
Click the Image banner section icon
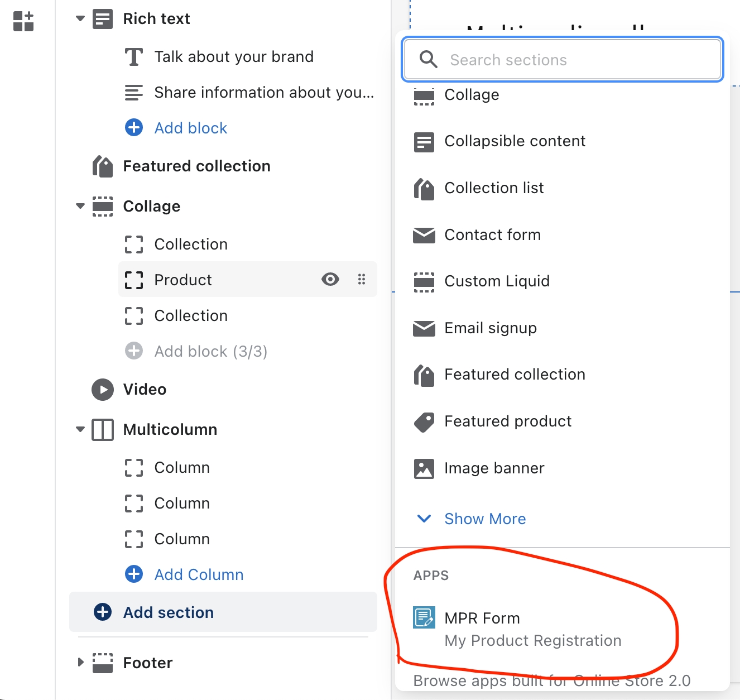[424, 468]
